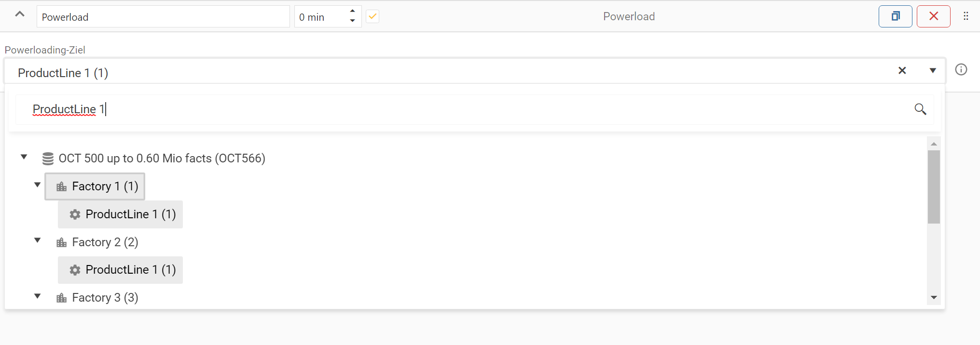
Task: Increase the minutes value with up arrow
Action: (x=353, y=11)
